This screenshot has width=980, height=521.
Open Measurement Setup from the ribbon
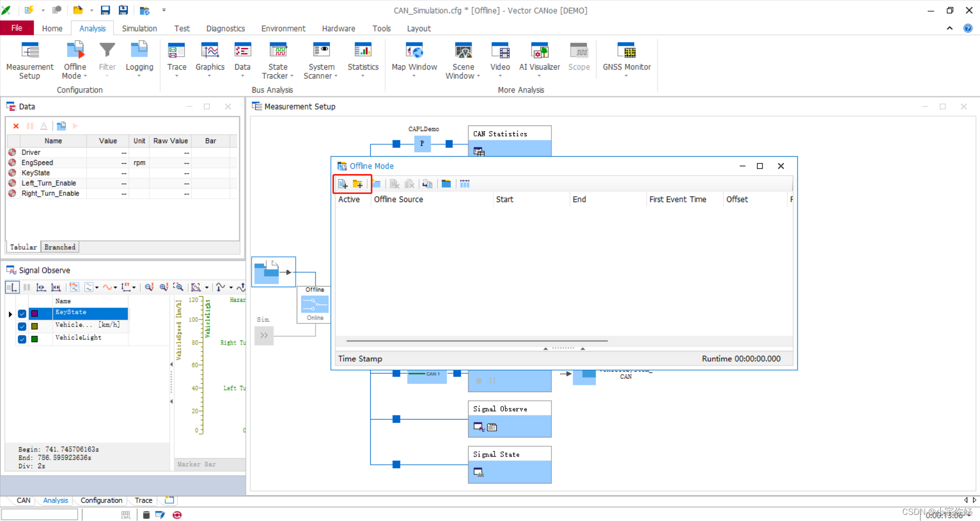(x=30, y=60)
